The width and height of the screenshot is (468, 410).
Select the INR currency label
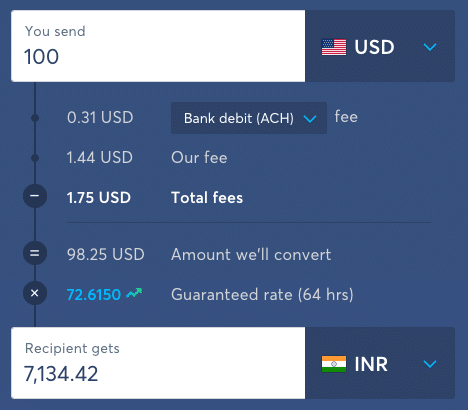click(x=371, y=364)
